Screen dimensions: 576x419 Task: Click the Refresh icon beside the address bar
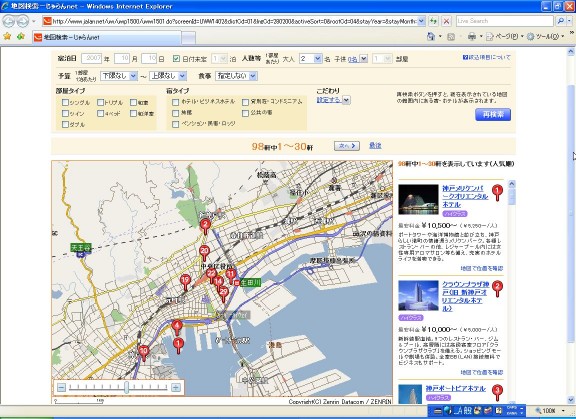click(x=433, y=21)
